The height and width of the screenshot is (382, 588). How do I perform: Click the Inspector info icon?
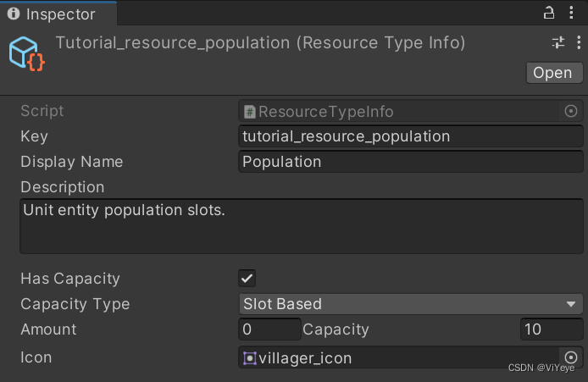(x=14, y=14)
